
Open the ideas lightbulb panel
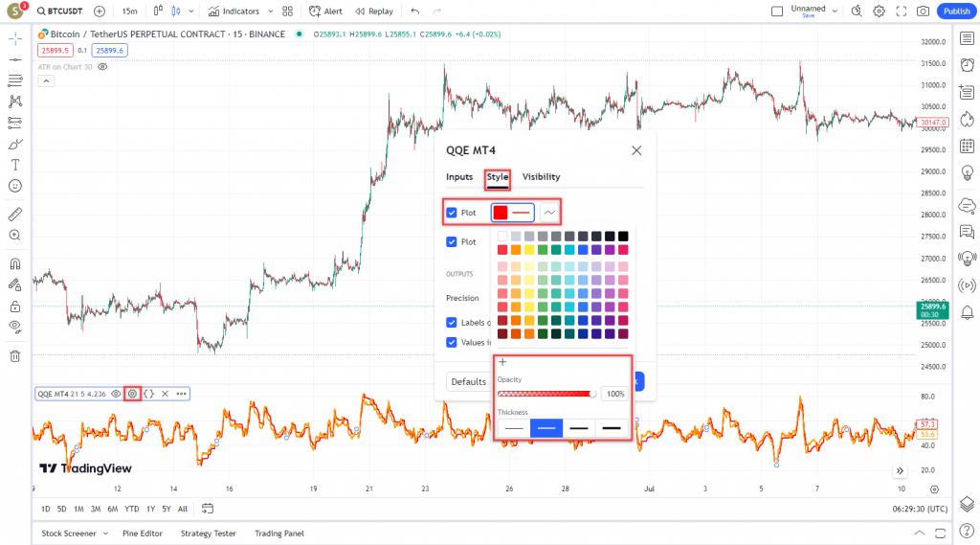967,172
